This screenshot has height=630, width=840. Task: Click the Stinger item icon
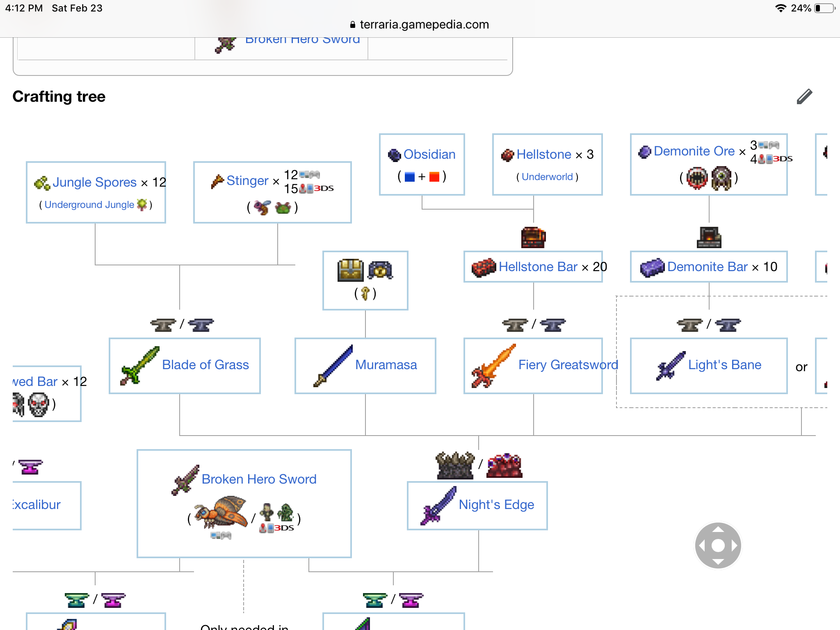(x=217, y=181)
